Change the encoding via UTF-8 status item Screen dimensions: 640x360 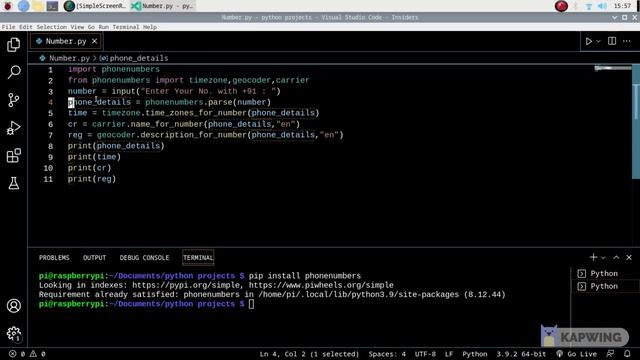pyautogui.click(x=425, y=354)
